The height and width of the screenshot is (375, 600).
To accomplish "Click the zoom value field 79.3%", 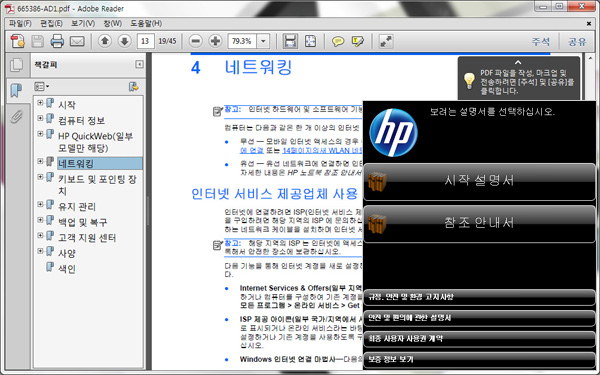I will click(x=242, y=41).
